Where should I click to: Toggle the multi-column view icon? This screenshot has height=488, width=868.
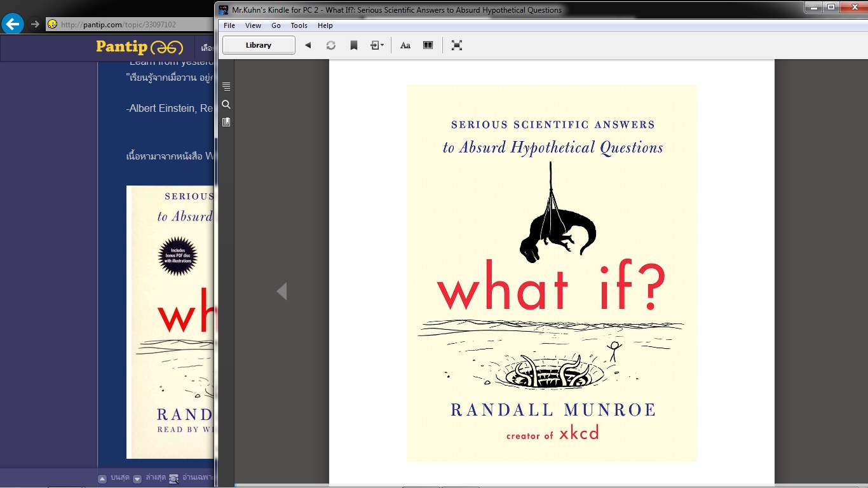[428, 45]
